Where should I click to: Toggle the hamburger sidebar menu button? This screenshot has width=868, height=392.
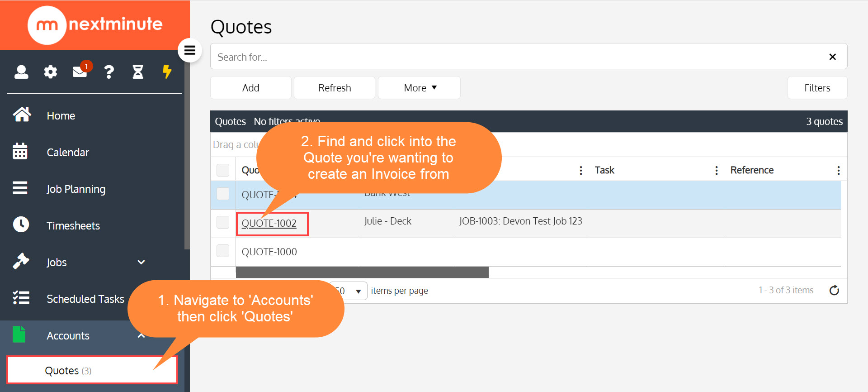click(x=190, y=50)
